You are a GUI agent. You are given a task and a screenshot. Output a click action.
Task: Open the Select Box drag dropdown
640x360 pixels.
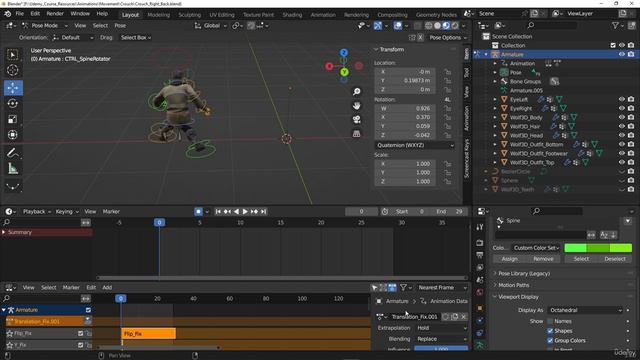(136, 38)
